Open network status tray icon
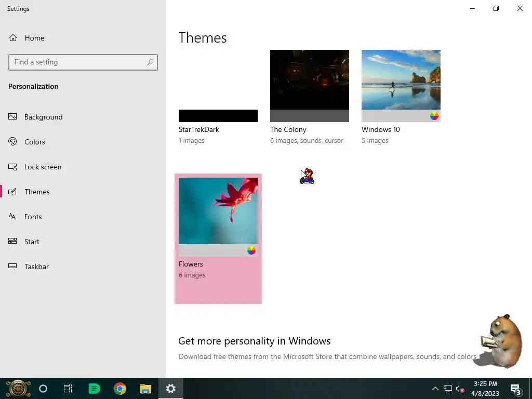532x399 pixels. (x=448, y=389)
